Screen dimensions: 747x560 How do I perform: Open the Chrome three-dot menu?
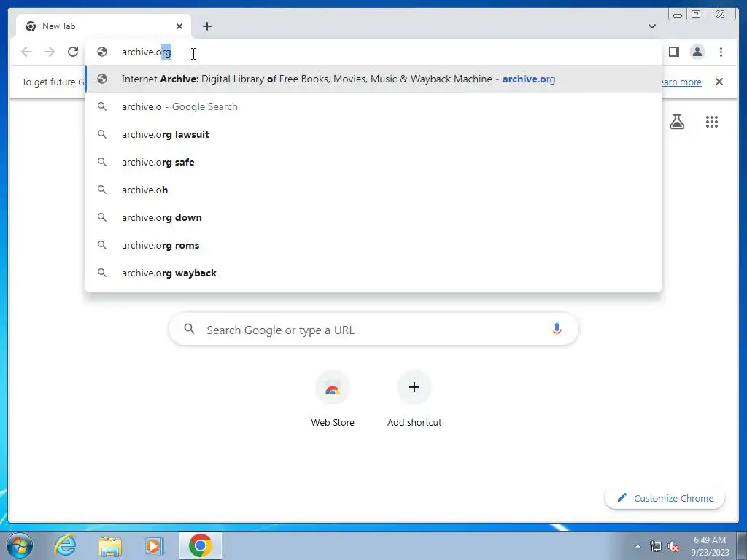click(721, 52)
